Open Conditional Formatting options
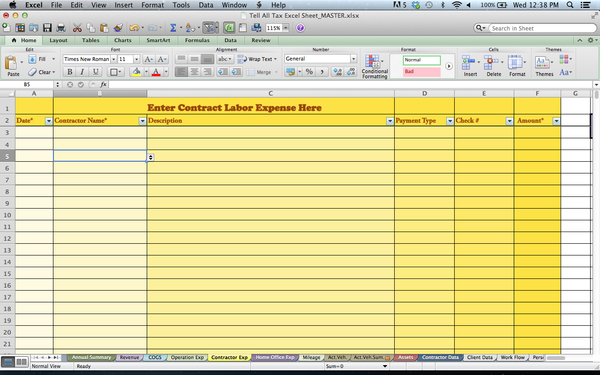The width and height of the screenshot is (600, 375). click(374, 66)
